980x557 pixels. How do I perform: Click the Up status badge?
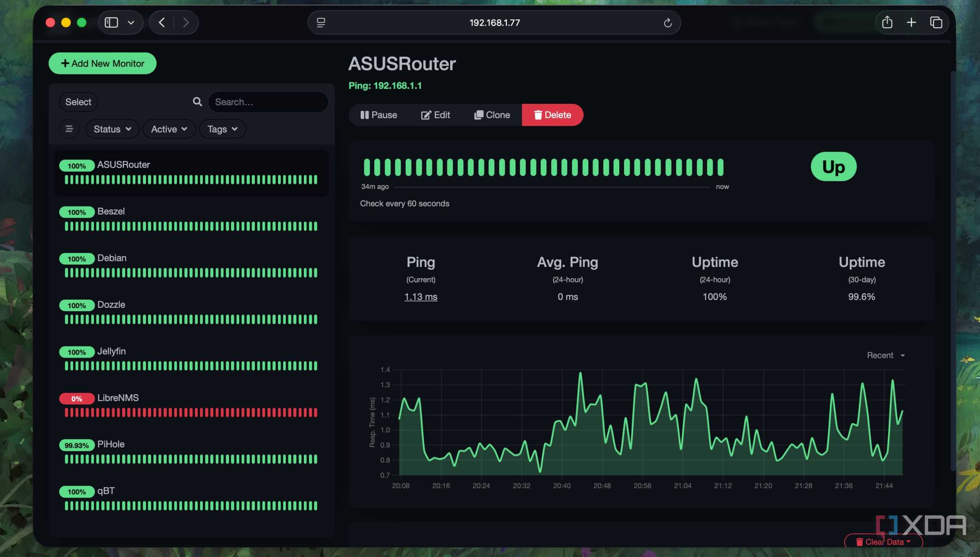point(834,167)
